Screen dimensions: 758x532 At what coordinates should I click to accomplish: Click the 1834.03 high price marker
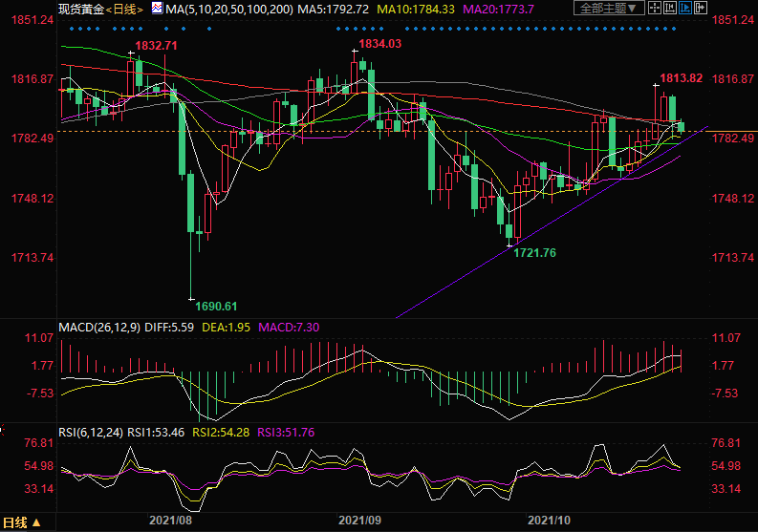(379, 44)
